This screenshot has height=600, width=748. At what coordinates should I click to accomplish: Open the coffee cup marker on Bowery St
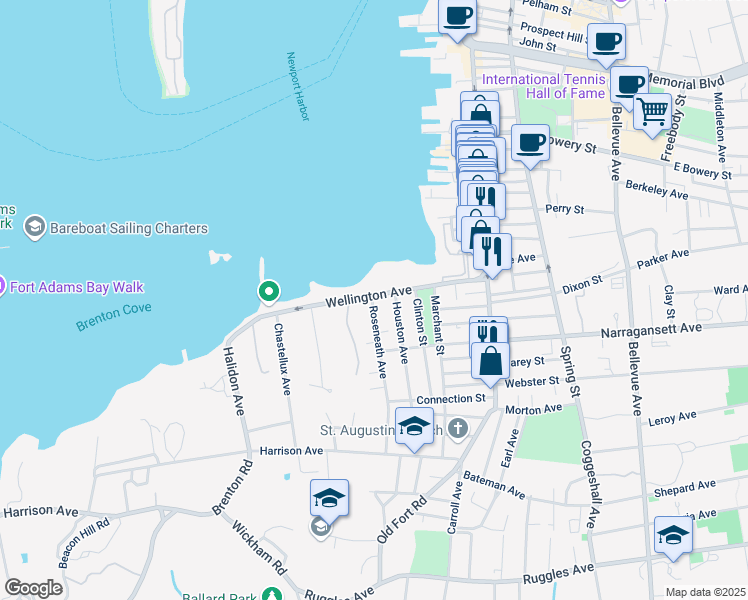530,144
